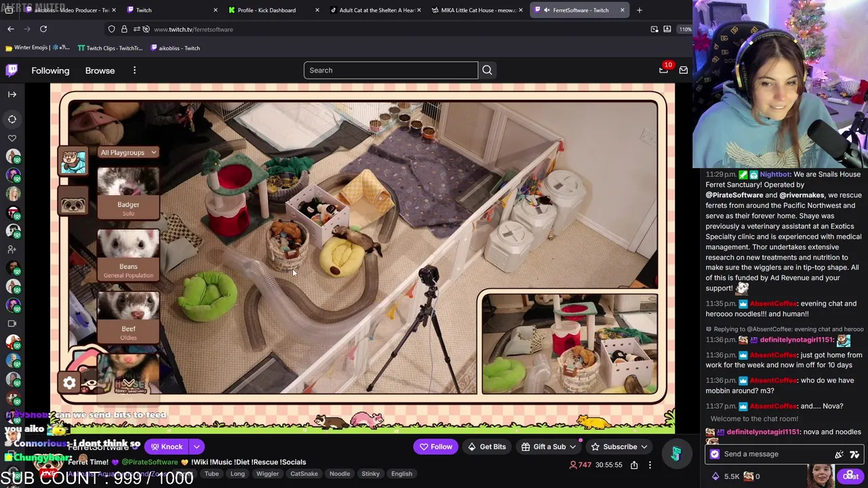Open a new browser tab
Viewport: 868px width, 488px height.
click(639, 10)
